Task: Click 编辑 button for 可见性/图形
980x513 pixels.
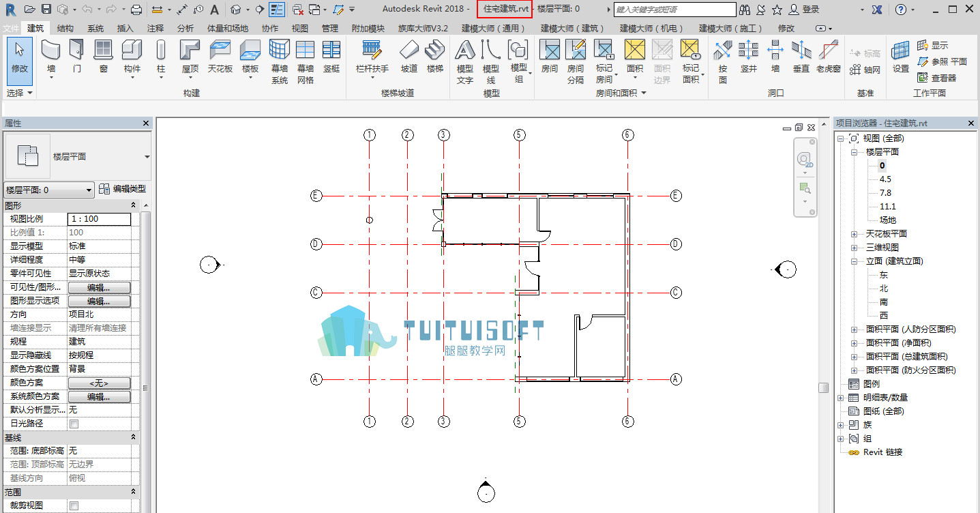Action: [99, 287]
